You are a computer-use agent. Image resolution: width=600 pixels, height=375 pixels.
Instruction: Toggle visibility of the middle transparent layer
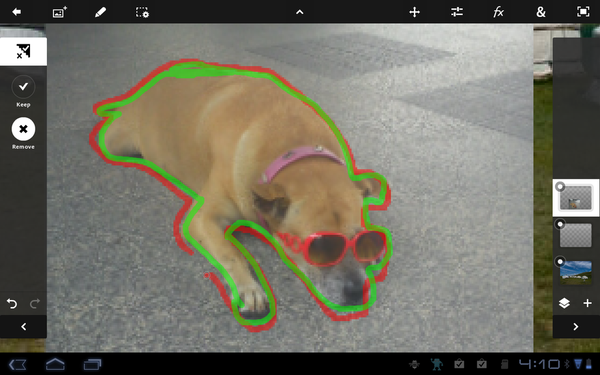pos(560,224)
